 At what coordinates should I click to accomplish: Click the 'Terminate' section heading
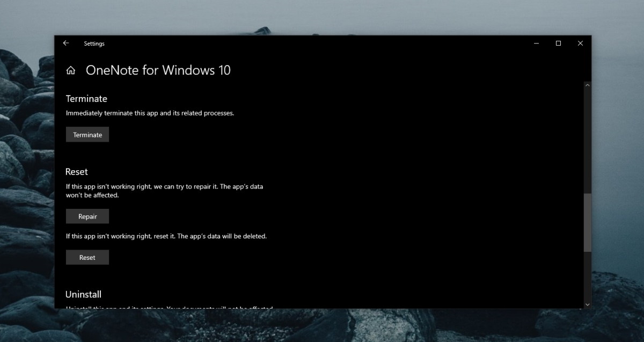pos(86,99)
